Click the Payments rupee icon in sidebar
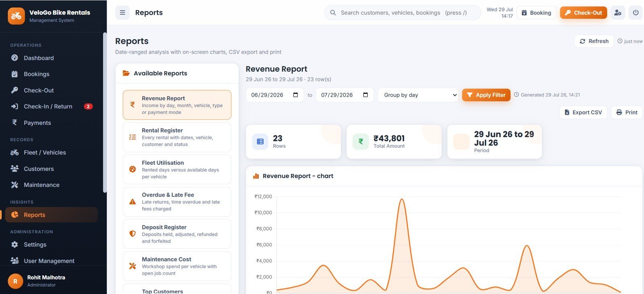Viewport: 644px width, 294px height. pyautogui.click(x=14, y=122)
